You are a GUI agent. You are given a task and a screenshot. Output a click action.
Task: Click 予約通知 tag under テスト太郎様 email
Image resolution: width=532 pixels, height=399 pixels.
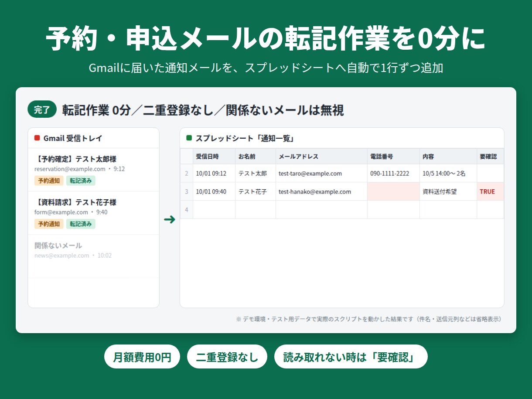click(49, 181)
